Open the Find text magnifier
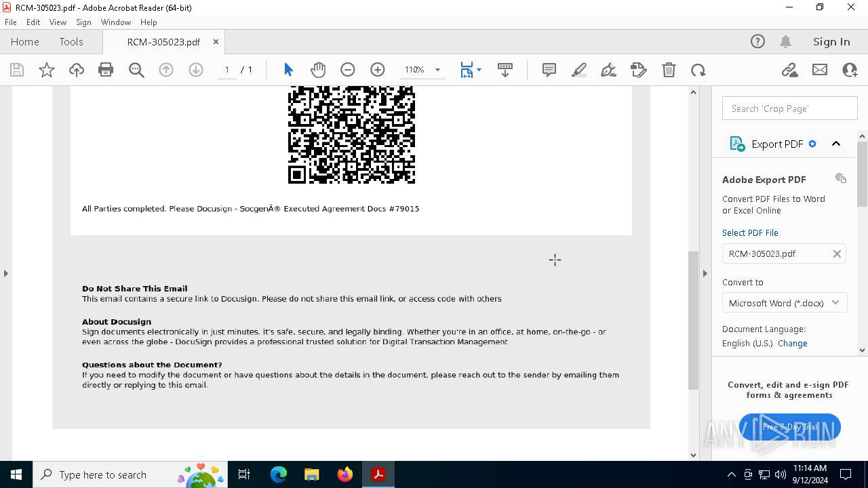This screenshot has height=488, width=868. [x=136, y=70]
